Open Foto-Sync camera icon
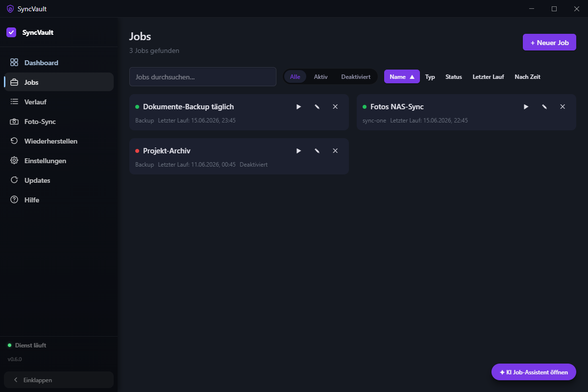Screen dimensions: 588x392 click(x=15, y=122)
